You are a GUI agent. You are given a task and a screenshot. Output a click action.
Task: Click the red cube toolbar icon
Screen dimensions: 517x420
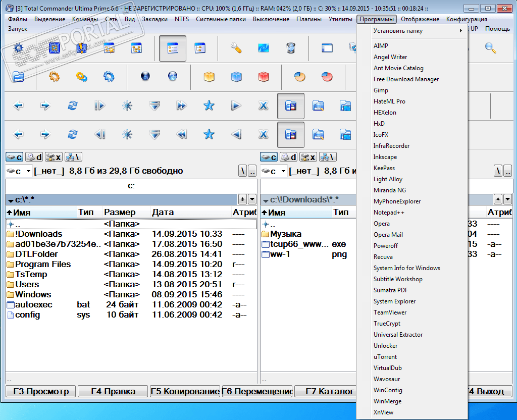coord(264,77)
